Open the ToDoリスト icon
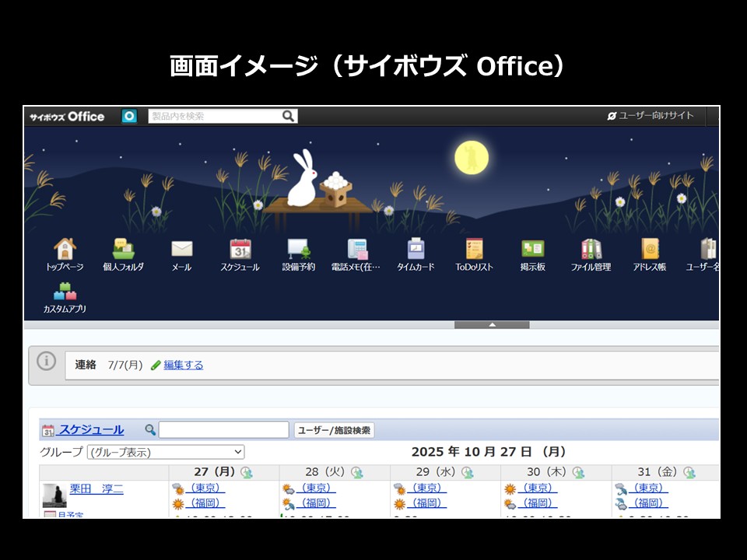 [x=474, y=250]
